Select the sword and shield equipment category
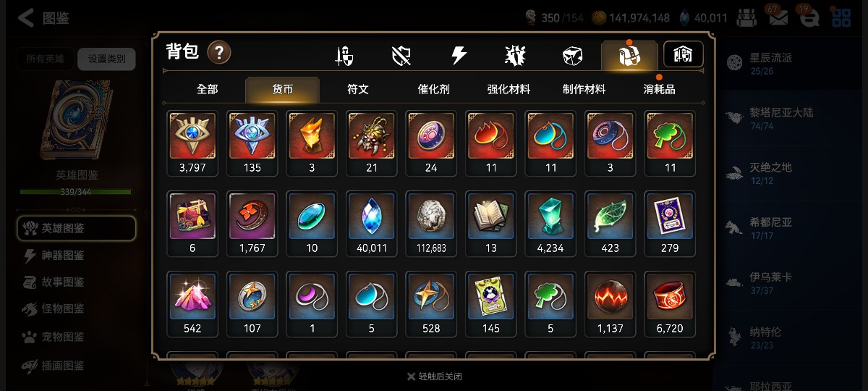The image size is (868, 391). pos(344,56)
